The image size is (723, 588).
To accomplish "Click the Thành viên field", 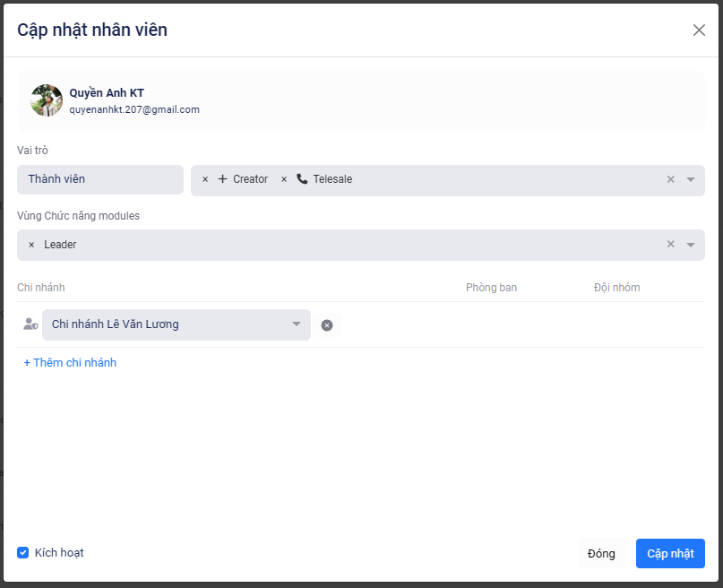I will point(99,179).
